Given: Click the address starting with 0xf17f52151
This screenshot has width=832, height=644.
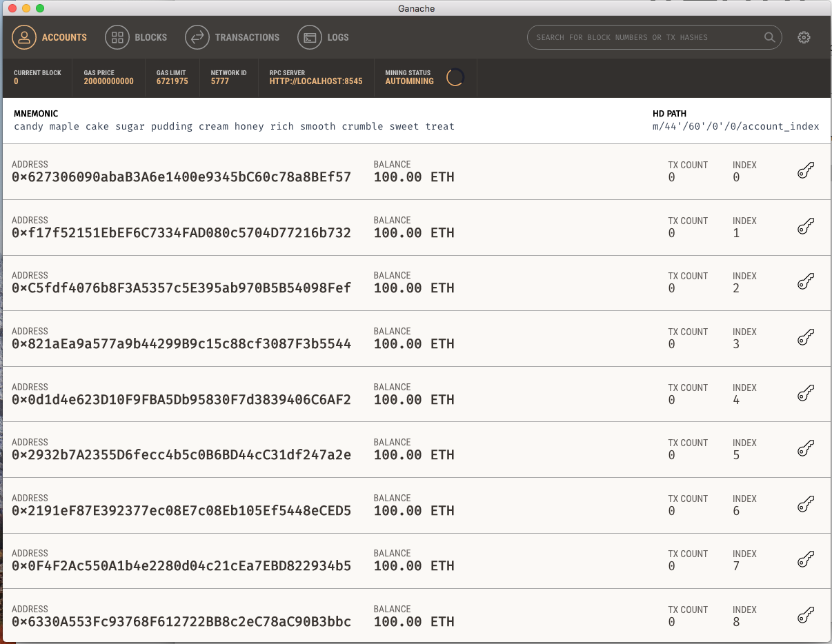Looking at the screenshot, I should tap(181, 233).
